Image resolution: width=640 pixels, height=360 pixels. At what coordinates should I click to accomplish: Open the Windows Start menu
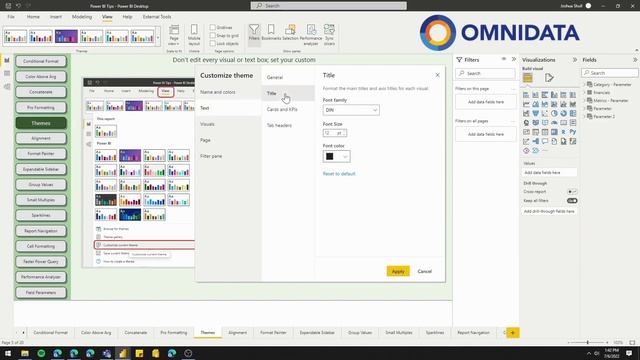(8, 353)
